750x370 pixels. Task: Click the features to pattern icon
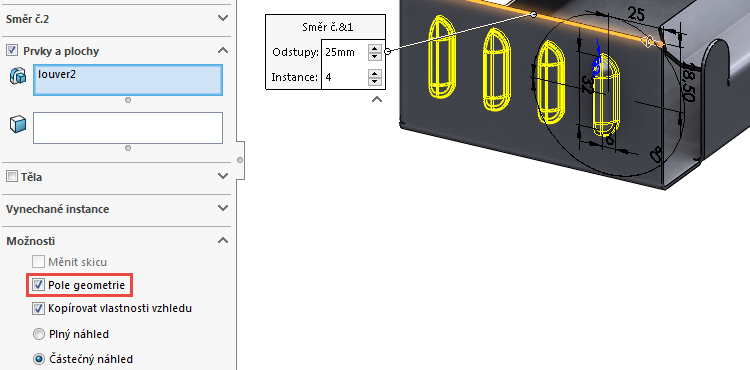pyautogui.click(x=18, y=76)
